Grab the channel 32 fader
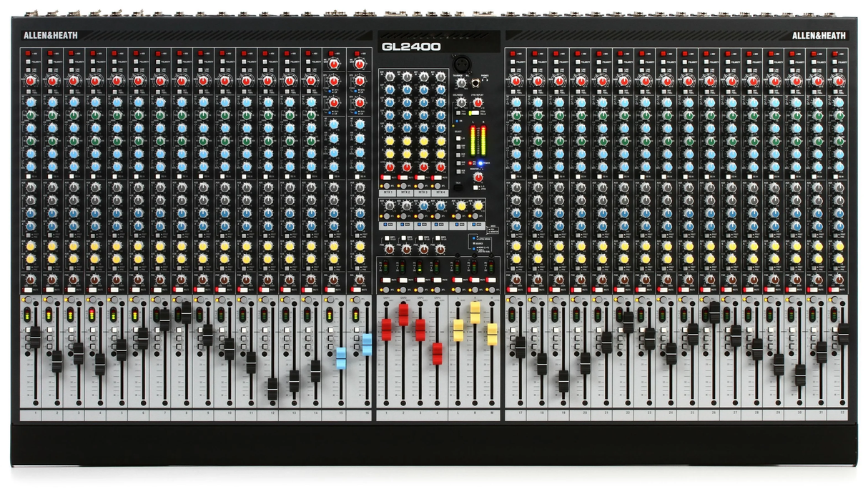The width and height of the screenshot is (868, 497). tap(843, 334)
